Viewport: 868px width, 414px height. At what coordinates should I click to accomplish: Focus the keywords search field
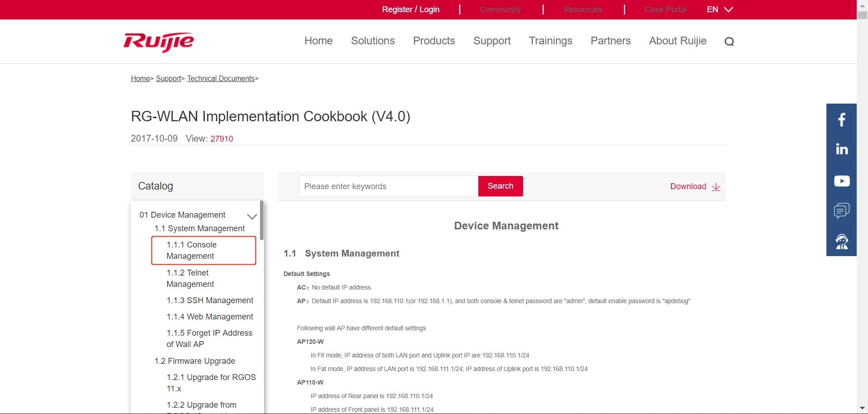pos(388,186)
